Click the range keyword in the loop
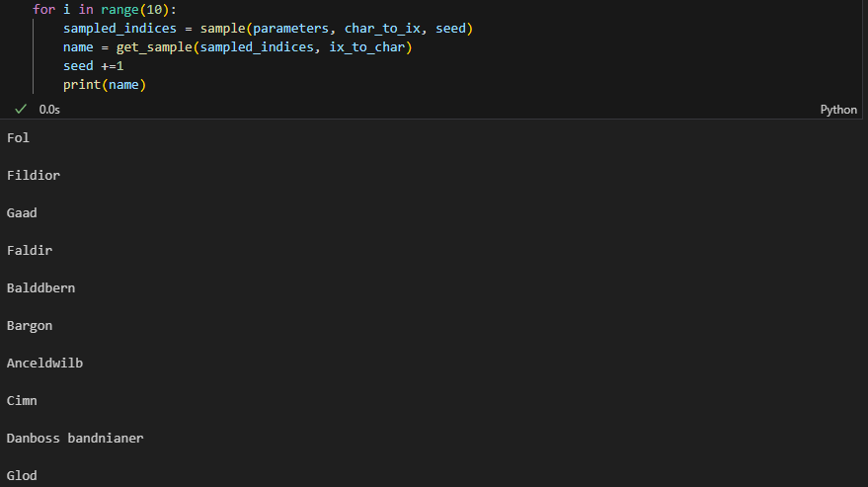Screen dimensions: 868x487 pyautogui.click(x=119, y=10)
